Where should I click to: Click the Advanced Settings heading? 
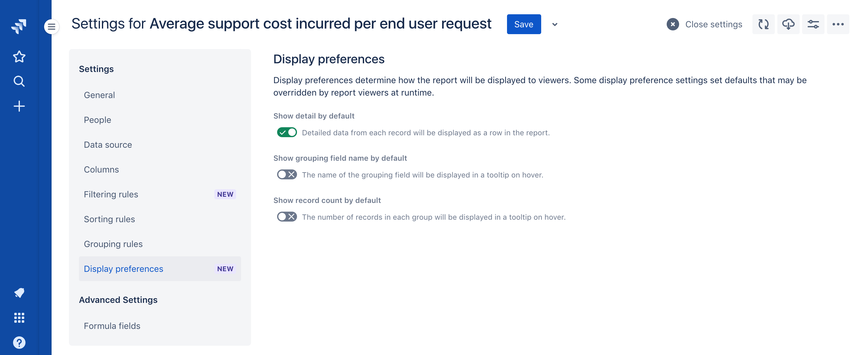click(x=118, y=300)
